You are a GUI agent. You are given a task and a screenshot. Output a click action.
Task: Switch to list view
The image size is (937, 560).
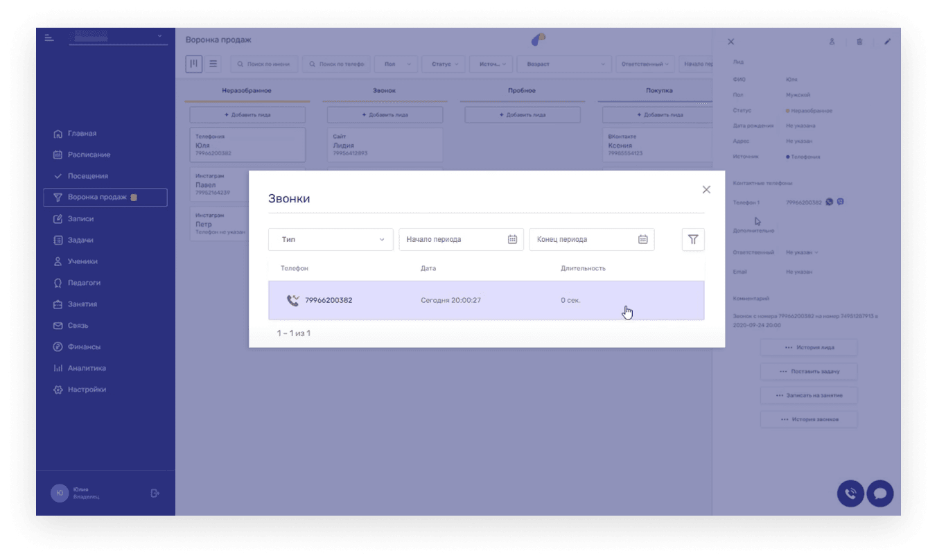tap(213, 64)
